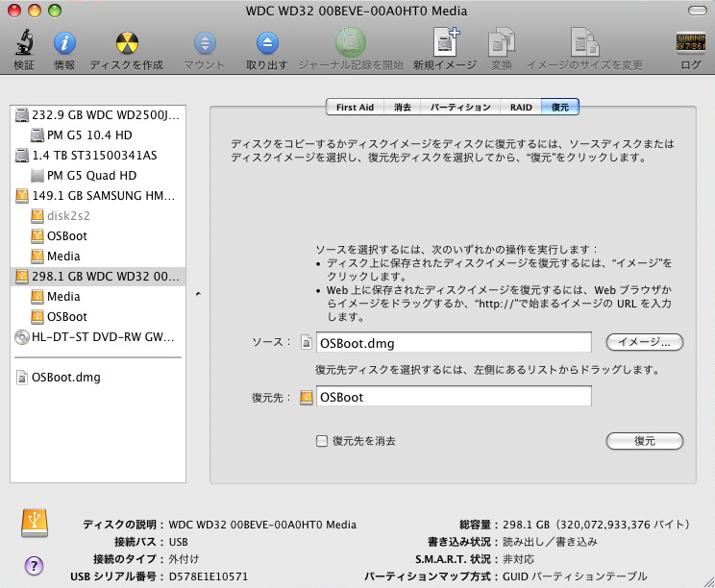Click the Eject toolbar icon
The width and height of the screenshot is (715, 588).
(x=266, y=43)
